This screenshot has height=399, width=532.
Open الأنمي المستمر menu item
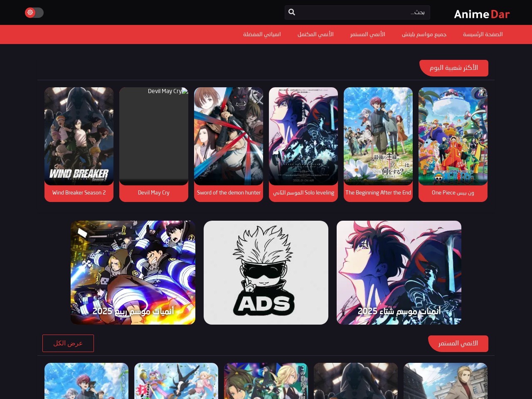(367, 34)
